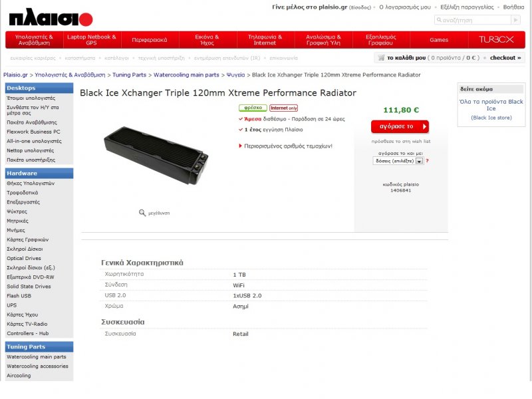
Task: Click 'καταστήματα' link
Action: coord(80,58)
